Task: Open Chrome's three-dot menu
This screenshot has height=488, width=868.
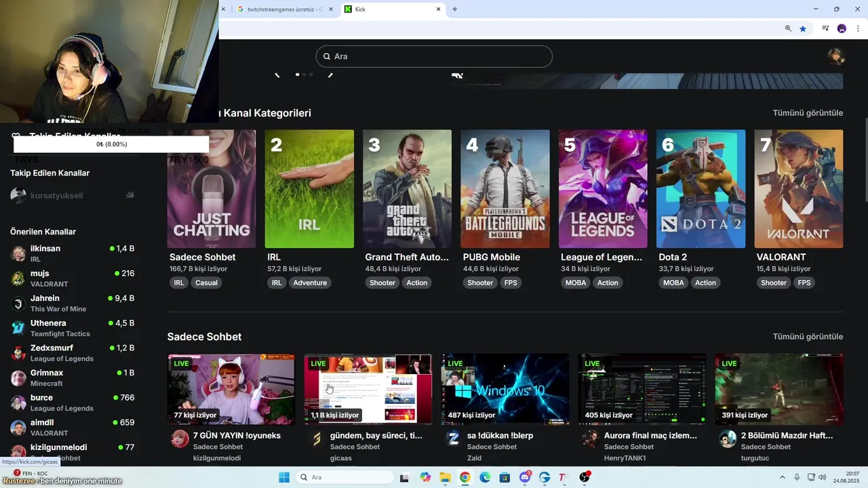Action: 858,28
